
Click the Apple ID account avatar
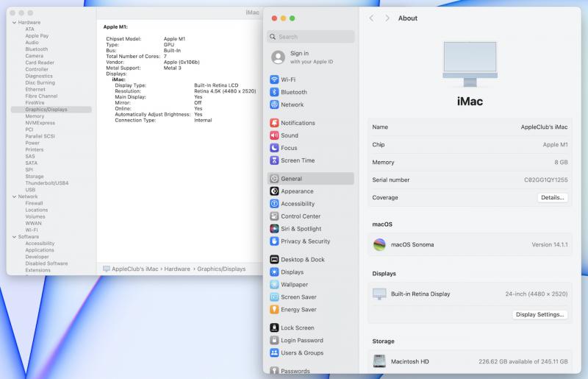(x=279, y=57)
